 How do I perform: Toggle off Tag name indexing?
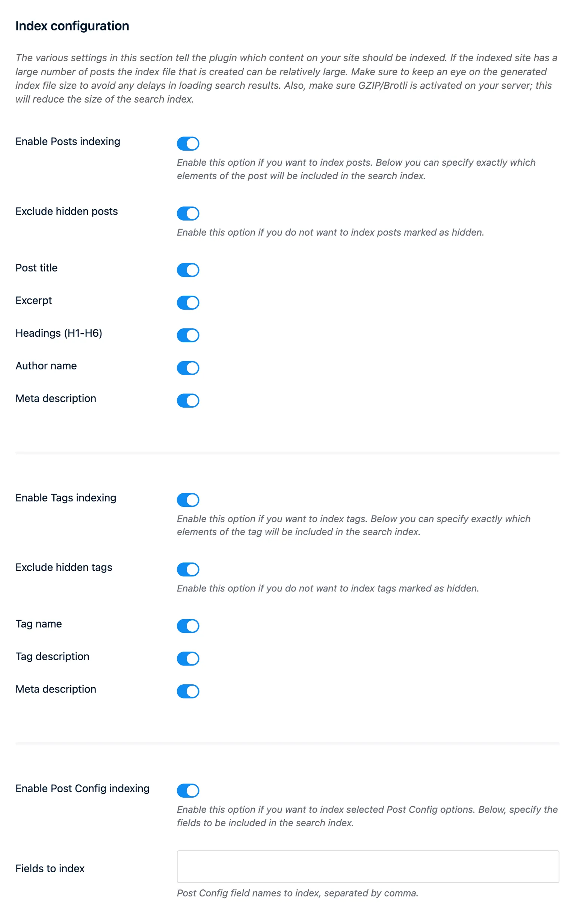pyautogui.click(x=188, y=626)
